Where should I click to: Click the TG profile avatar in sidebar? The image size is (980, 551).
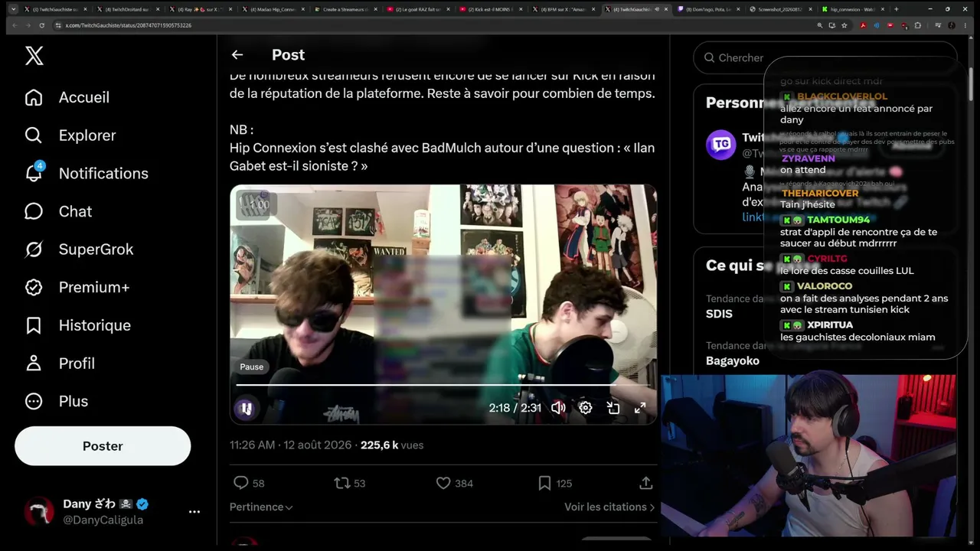720,145
